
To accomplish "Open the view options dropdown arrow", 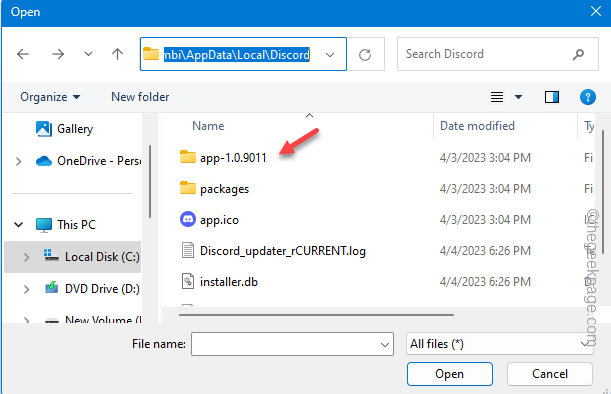I will point(518,97).
